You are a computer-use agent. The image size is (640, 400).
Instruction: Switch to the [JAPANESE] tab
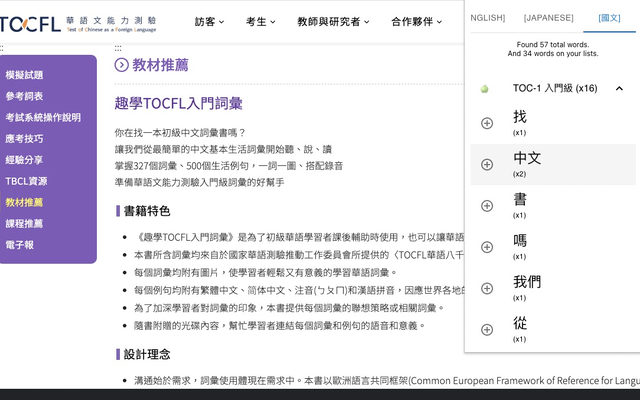tap(548, 18)
